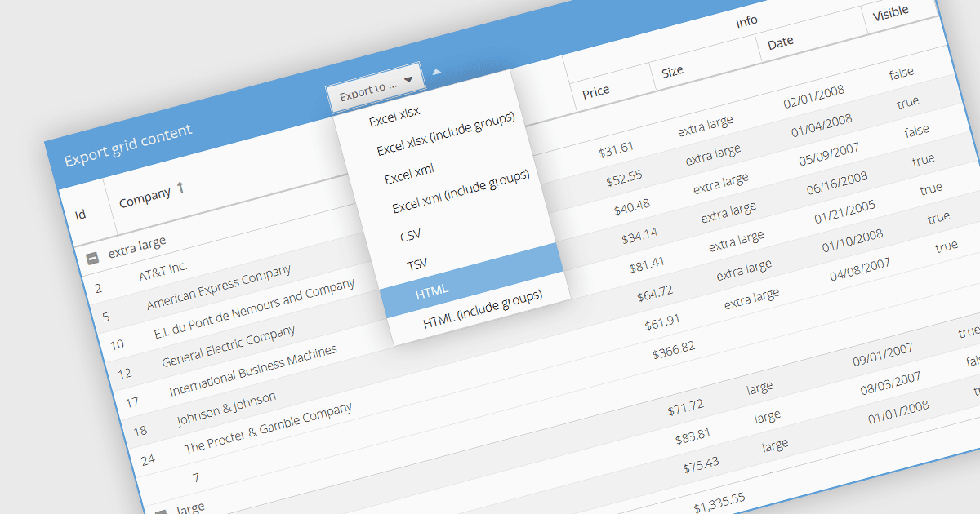This screenshot has height=514, width=980.
Task: Choose 'HTML (include groups)' in the menu
Action: coord(483,310)
